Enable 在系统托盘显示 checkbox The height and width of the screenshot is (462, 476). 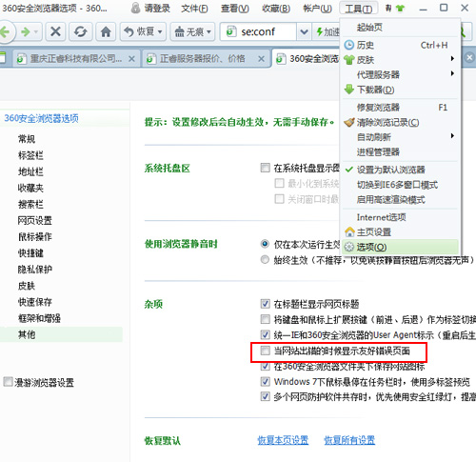pos(265,168)
